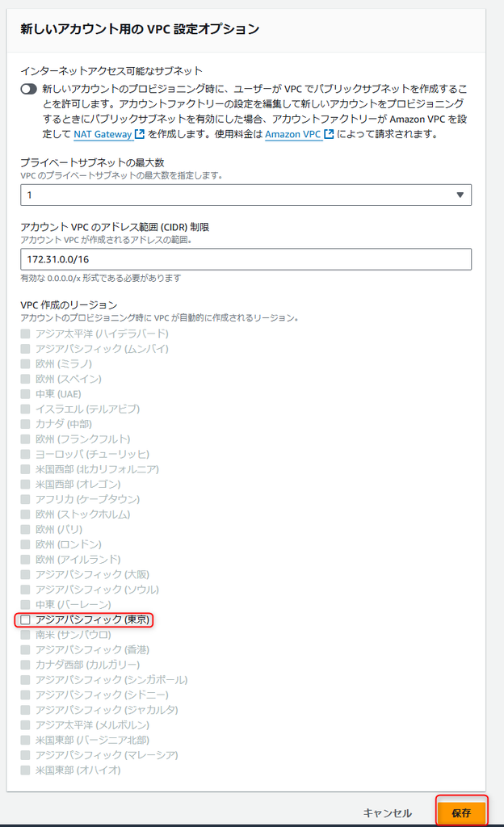Check 米国東部 (オハイオ) region checkbox

pos(25,770)
